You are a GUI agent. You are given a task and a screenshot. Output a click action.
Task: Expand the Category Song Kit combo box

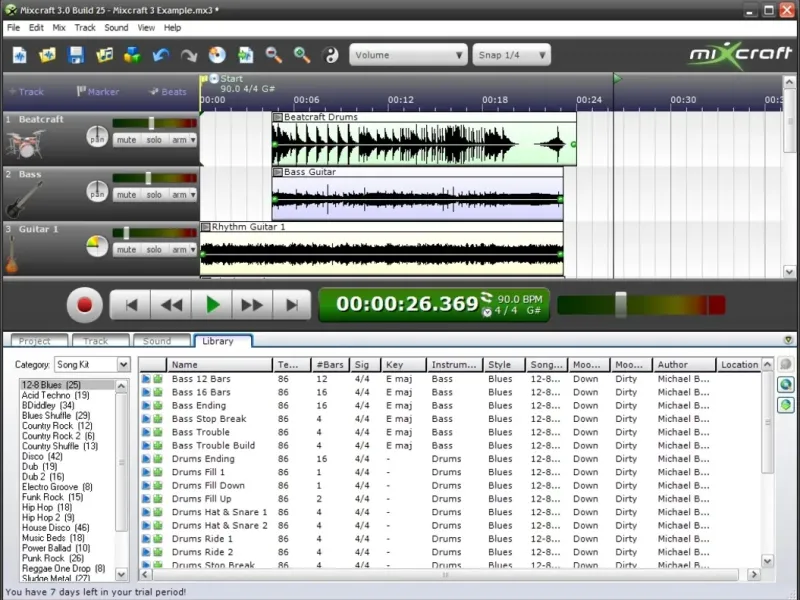(x=124, y=365)
